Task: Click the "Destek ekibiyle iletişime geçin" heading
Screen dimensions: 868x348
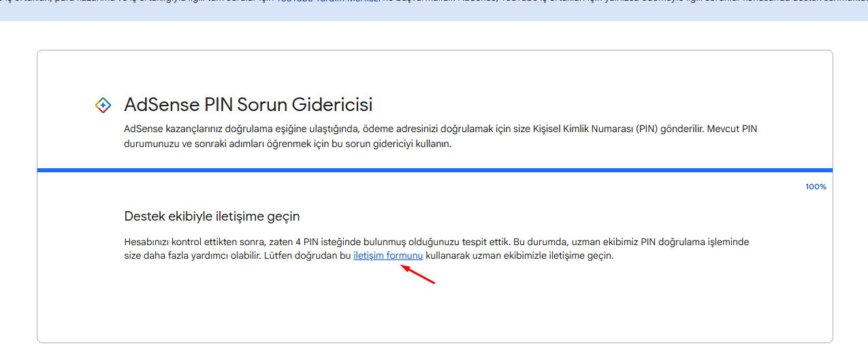Action: tap(212, 217)
